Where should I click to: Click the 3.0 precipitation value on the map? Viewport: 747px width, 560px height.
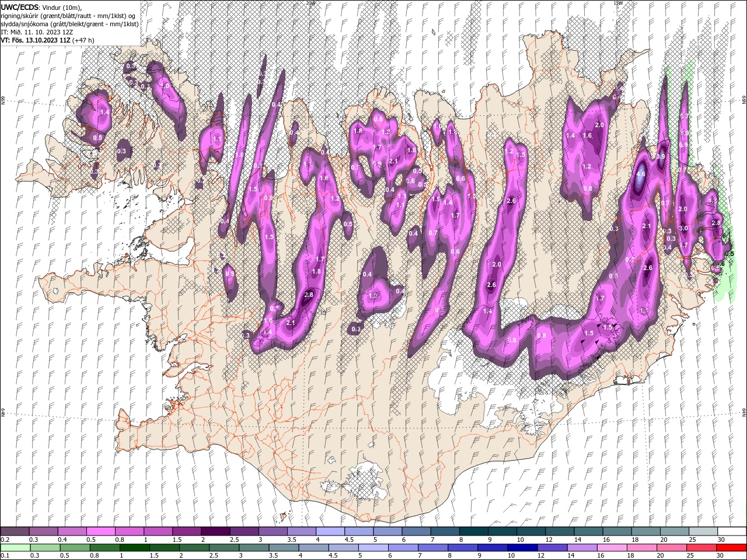[x=683, y=228]
